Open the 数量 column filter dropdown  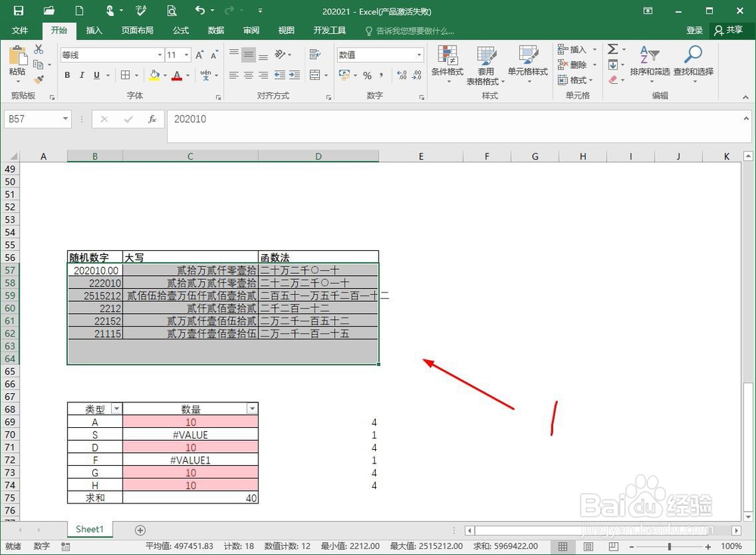pyautogui.click(x=252, y=409)
